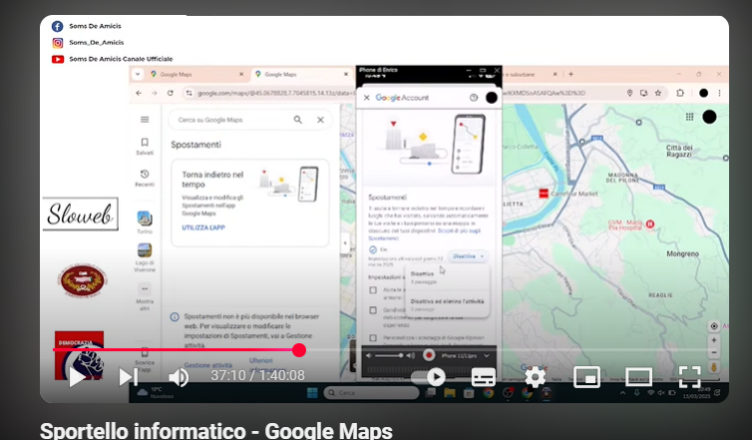Click the 'Cerca su Google Maps' search field
This screenshot has width=752, height=440.
(x=230, y=119)
